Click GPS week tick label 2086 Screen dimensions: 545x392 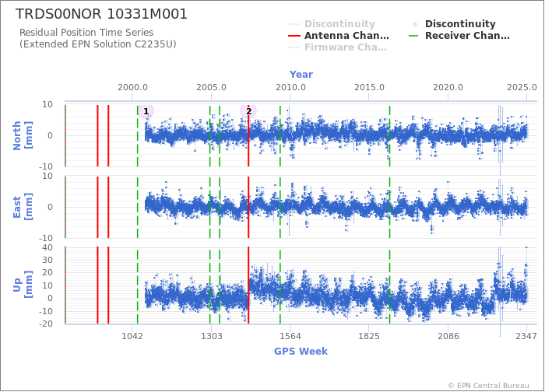pos(448,336)
